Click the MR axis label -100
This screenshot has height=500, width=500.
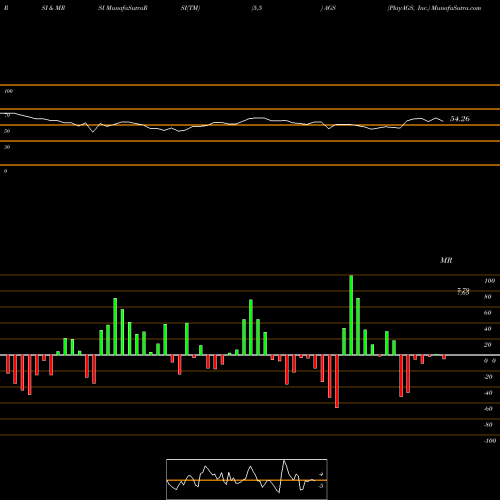[x=490, y=441]
